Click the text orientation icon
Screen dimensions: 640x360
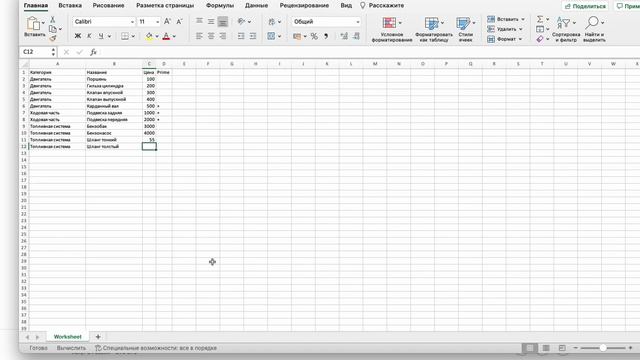(242, 21)
